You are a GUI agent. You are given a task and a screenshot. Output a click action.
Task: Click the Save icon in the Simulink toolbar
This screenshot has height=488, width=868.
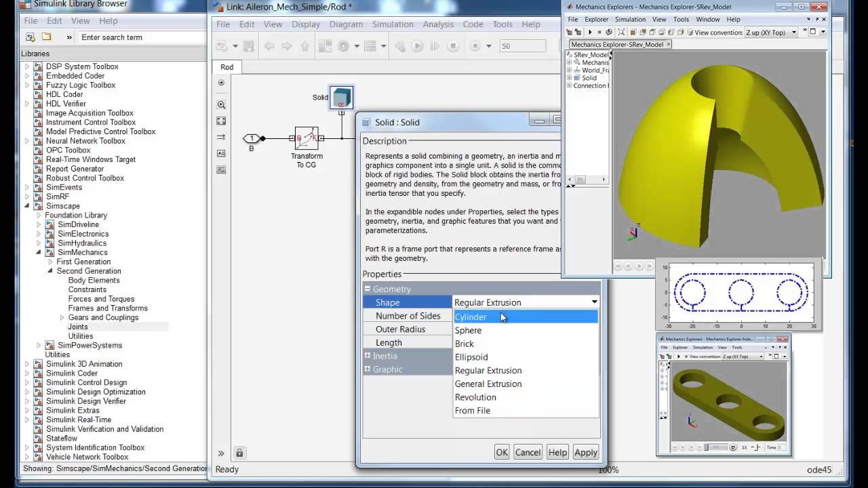[248, 46]
